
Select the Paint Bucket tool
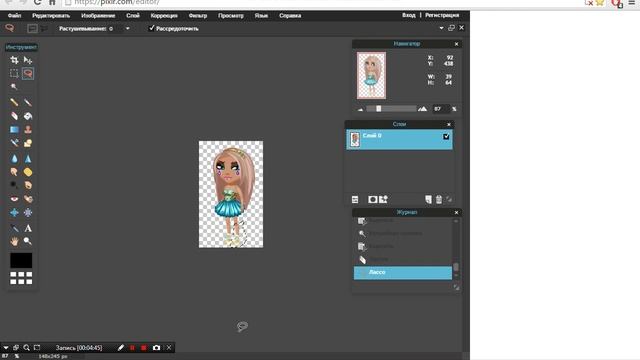coord(28,116)
